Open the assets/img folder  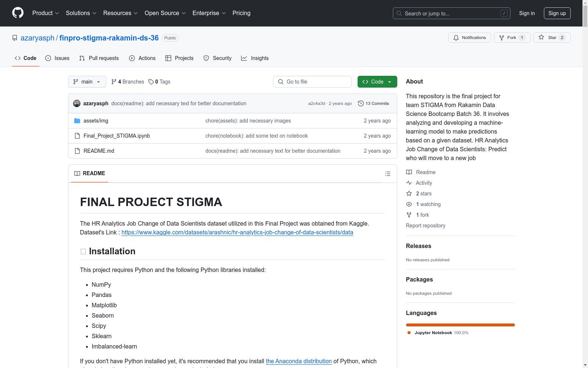coord(96,121)
